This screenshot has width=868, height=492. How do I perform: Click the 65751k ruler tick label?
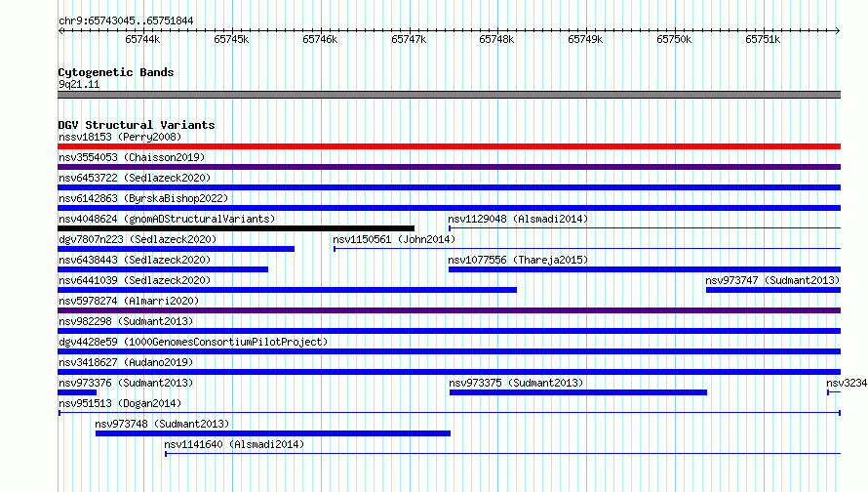point(763,39)
